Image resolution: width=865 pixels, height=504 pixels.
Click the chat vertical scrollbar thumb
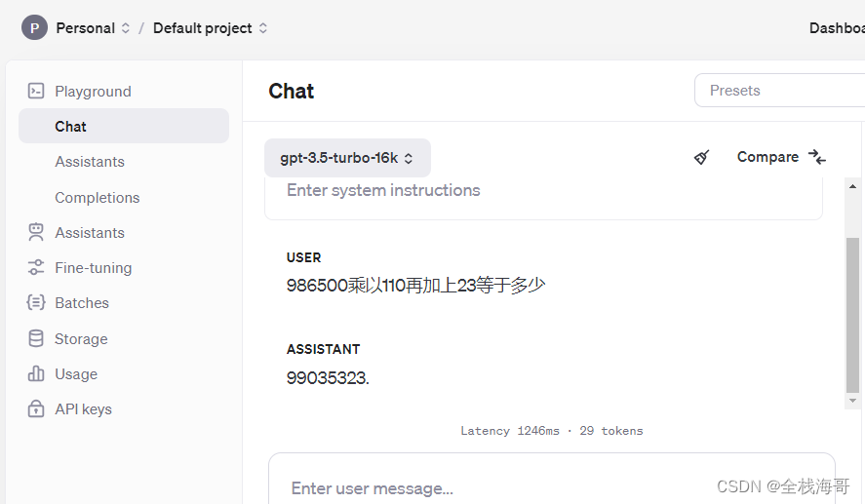click(852, 316)
